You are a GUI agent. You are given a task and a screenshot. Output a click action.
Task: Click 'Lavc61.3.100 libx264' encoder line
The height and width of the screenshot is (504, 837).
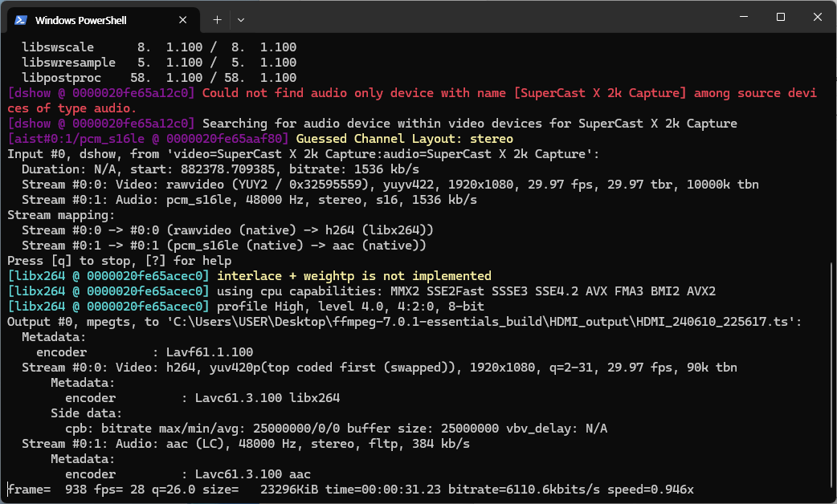[202, 398]
